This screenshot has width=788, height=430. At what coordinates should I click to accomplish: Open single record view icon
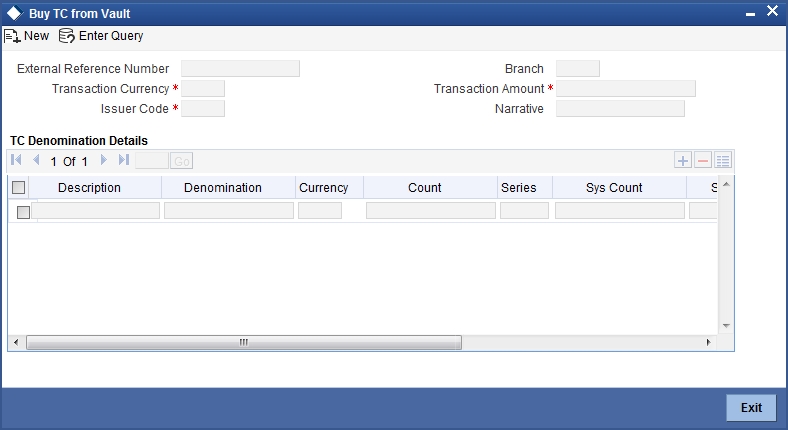[723, 161]
